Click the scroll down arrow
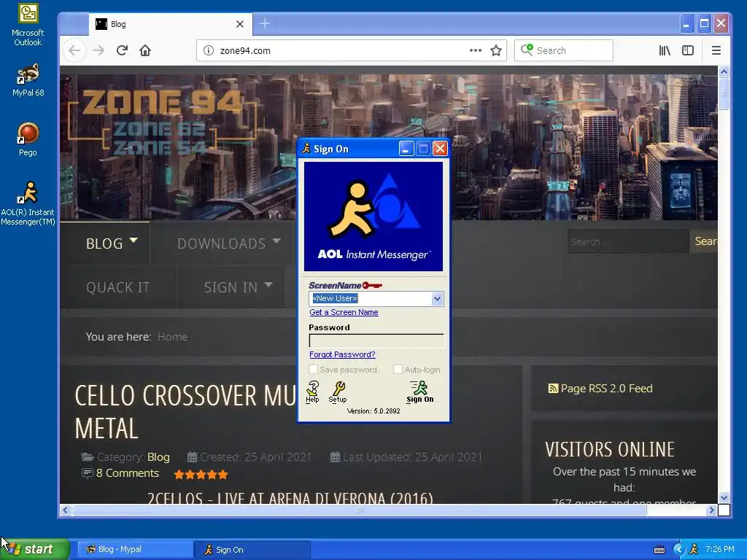The height and width of the screenshot is (560, 747). tap(724, 497)
